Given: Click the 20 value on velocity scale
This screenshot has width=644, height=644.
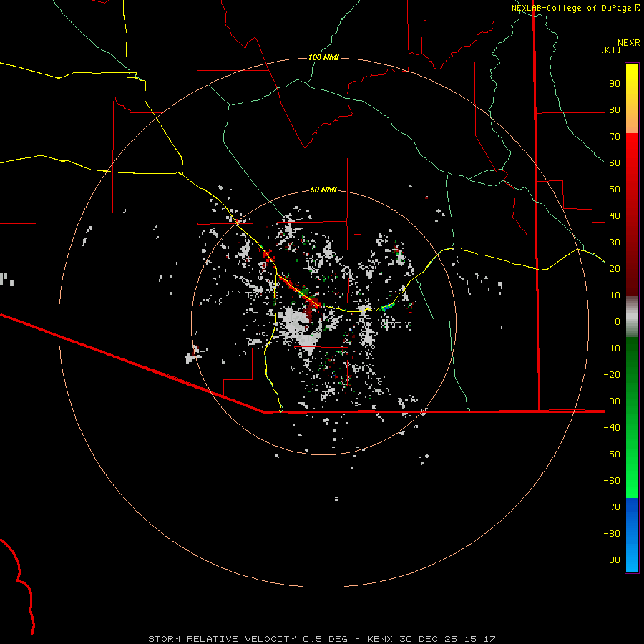Looking at the screenshot, I should point(615,269).
